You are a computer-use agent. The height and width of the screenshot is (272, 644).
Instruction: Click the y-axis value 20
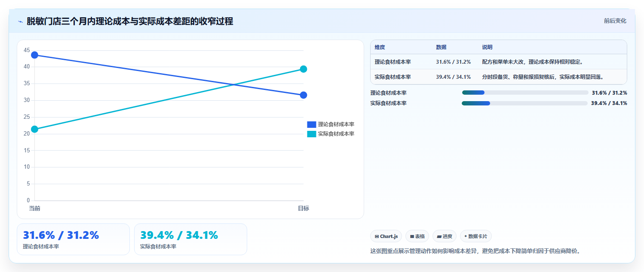click(27, 133)
